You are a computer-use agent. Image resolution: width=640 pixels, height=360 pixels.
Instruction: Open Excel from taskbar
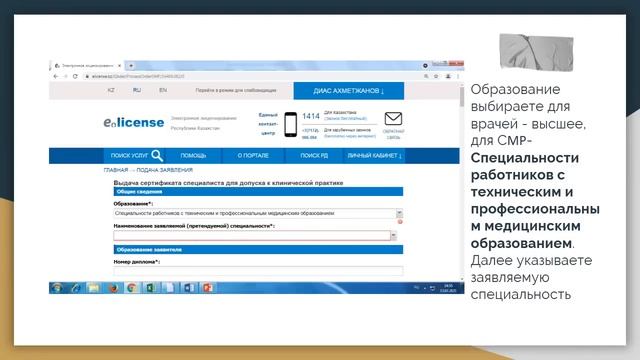click(x=150, y=288)
